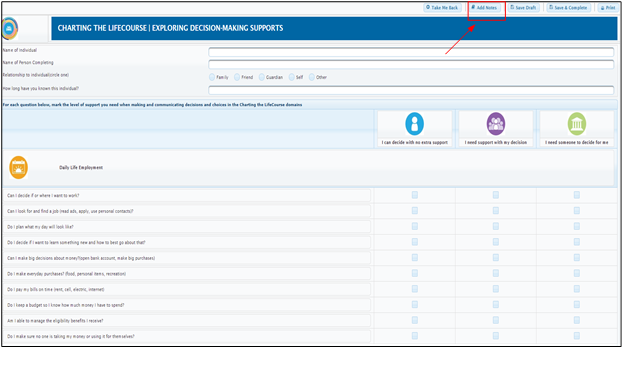The image size is (624, 366).
Task: Print the form using Print button
Action: [x=608, y=8]
